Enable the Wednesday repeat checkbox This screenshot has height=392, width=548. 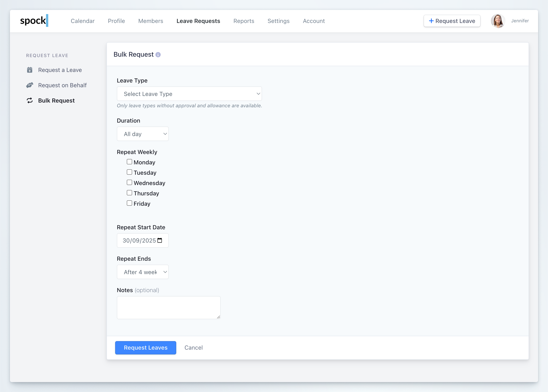pyautogui.click(x=129, y=183)
